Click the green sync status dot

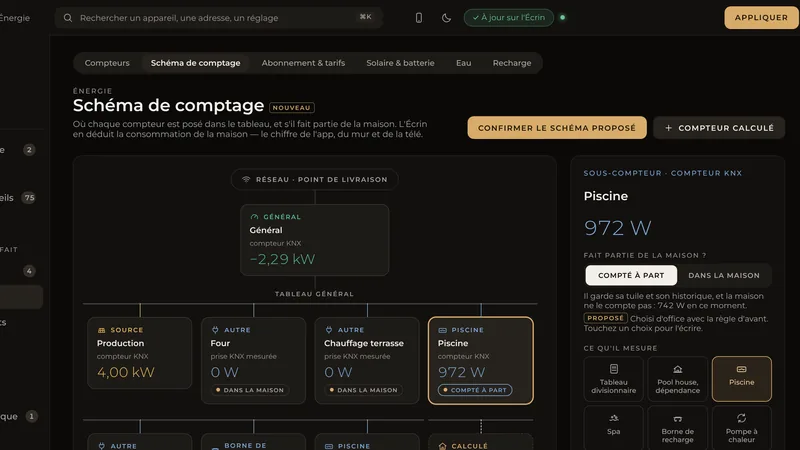coord(563,17)
